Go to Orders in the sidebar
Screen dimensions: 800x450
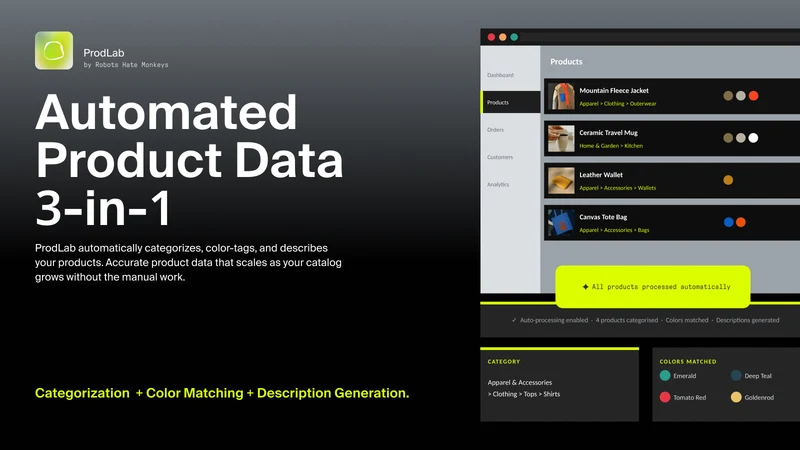point(495,130)
